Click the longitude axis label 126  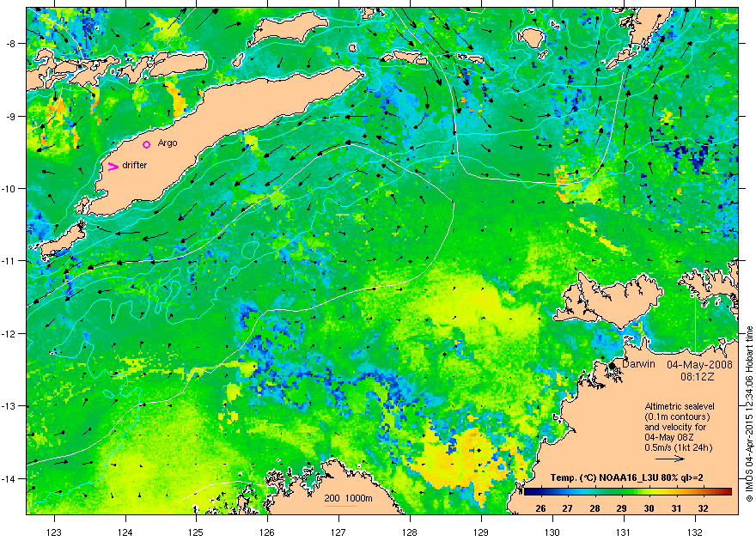[267, 532]
